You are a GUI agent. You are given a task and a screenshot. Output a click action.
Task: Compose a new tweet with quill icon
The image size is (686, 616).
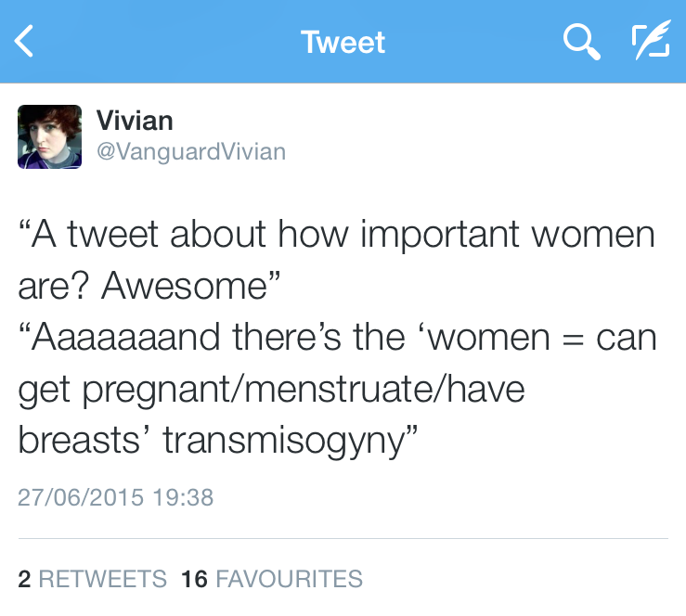pyautogui.click(x=650, y=41)
